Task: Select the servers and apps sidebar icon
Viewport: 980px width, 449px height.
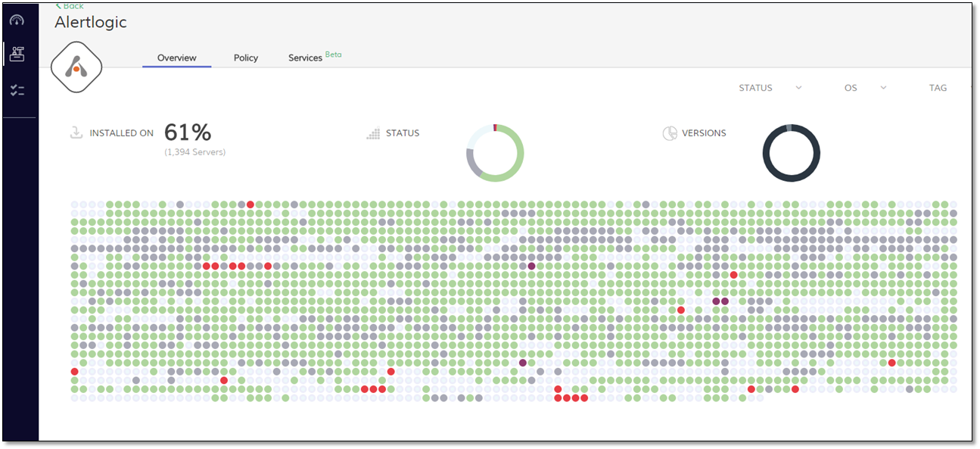Action: [17, 53]
